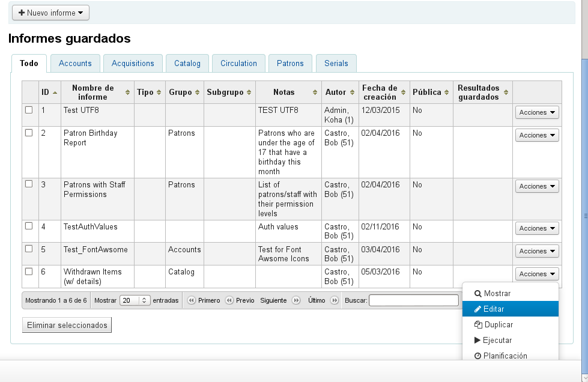Screen dimensions: 588x382
Task: Sort table by Nombre de informe arrows
Action: tap(127, 92)
